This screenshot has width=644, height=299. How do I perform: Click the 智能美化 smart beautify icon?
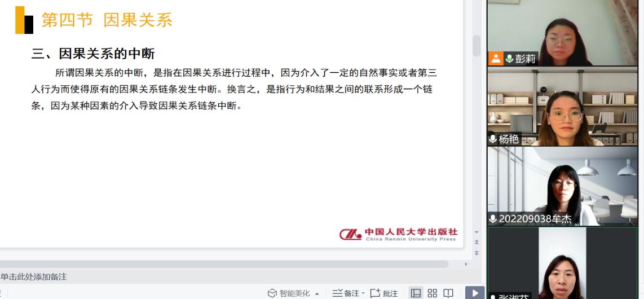coord(289,293)
